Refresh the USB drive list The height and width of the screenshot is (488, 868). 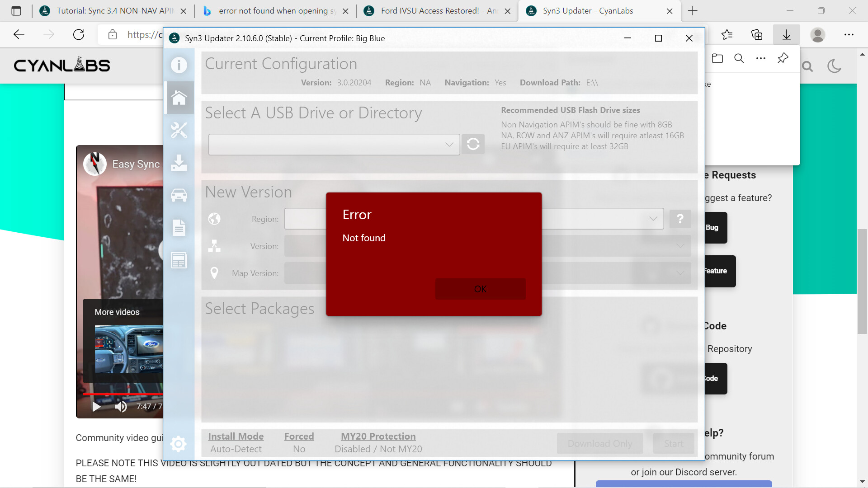(x=473, y=144)
